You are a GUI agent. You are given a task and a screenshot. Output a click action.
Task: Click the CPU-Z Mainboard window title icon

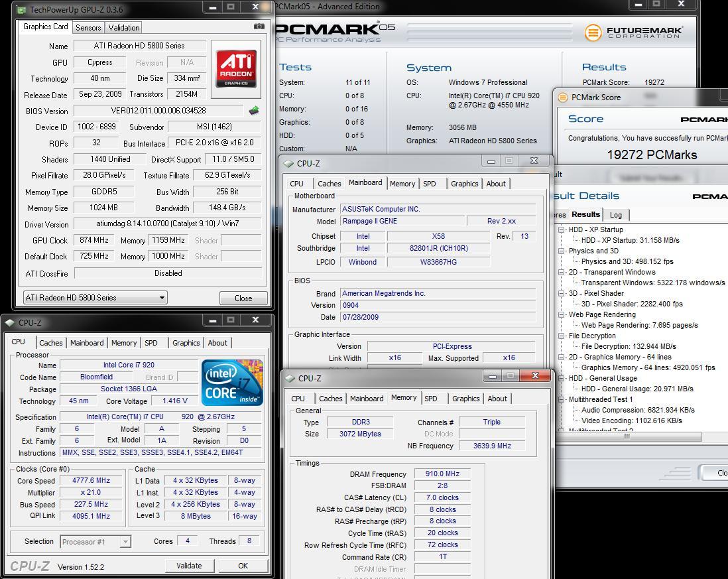289,163
